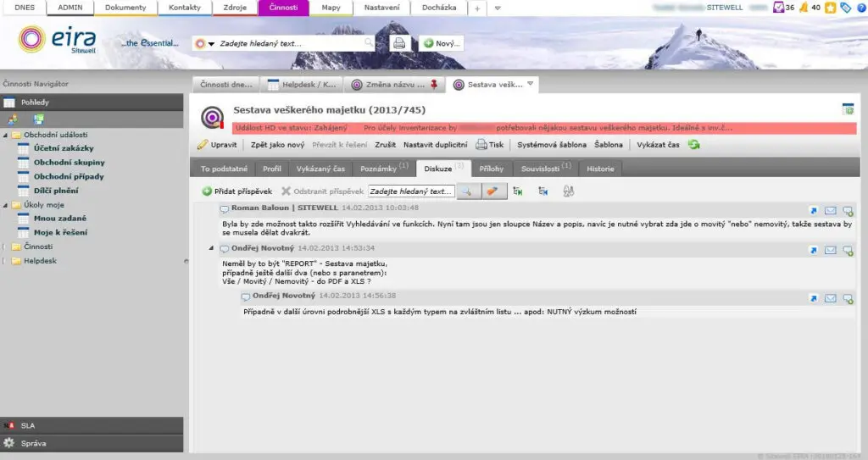Screen dimensions: 868x460
Task: Open the dropdown arrow on Sestava vešk... tab
Action: coord(530,84)
